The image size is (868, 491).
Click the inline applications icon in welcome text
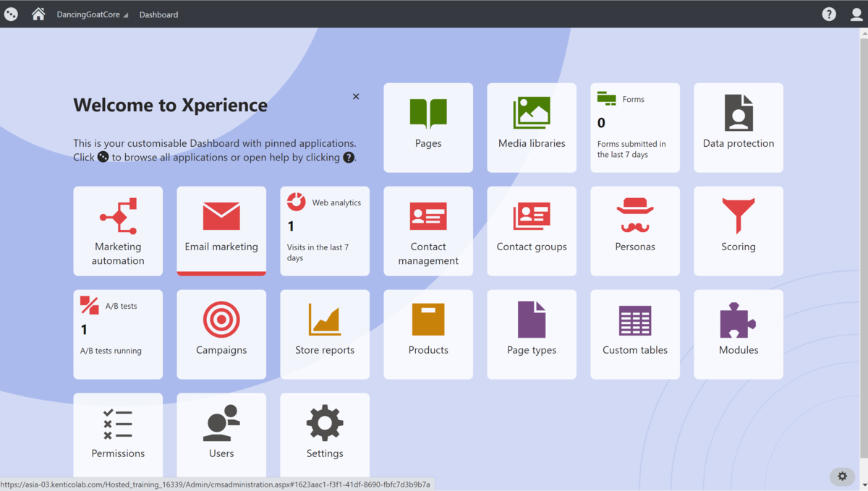[103, 157]
